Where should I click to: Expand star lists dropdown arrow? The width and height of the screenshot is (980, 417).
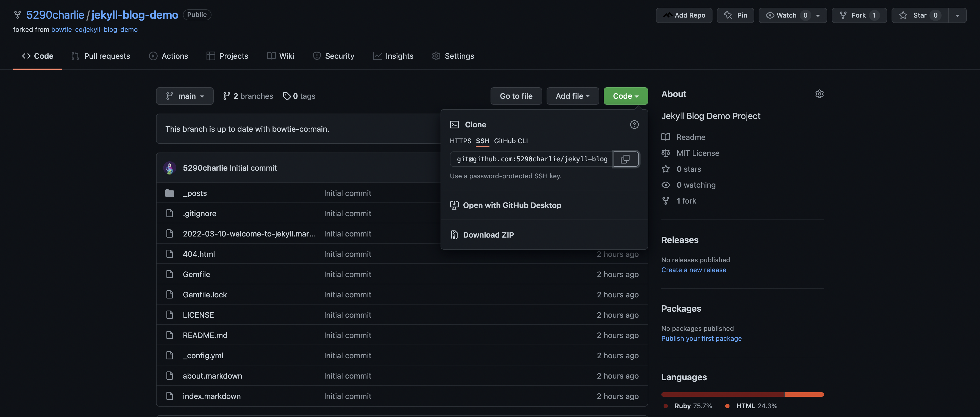(x=957, y=15)
